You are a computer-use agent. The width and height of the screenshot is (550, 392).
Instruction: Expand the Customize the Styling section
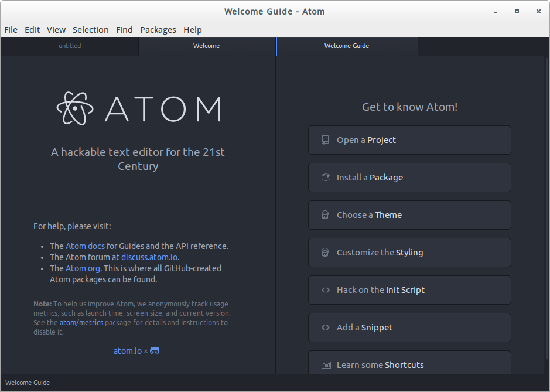(409, 253)
